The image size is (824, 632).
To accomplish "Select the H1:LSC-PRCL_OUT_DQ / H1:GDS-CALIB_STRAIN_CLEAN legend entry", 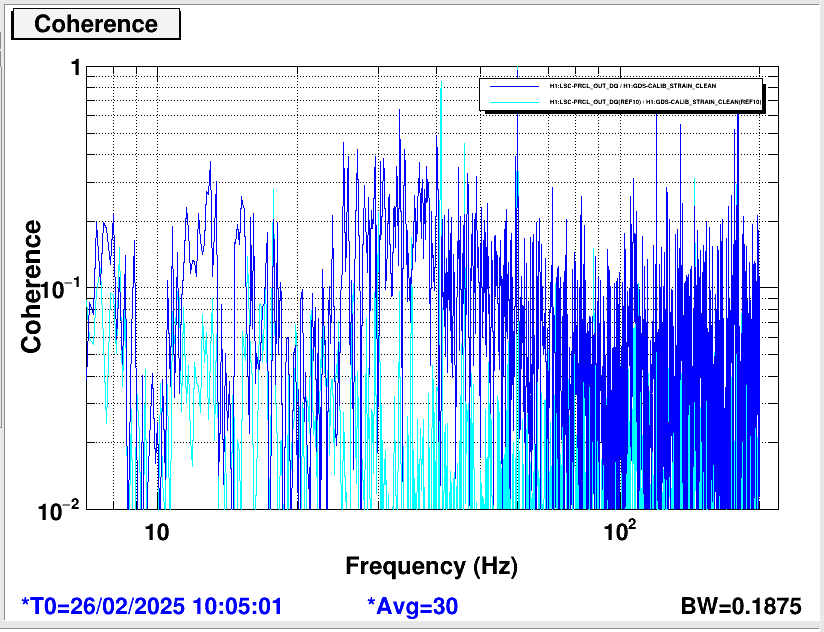I will 633,86.
